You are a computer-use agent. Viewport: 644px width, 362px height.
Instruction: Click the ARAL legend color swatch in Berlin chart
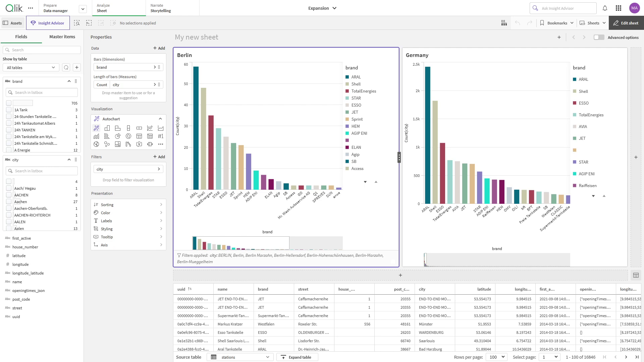[x=347, y=77]
